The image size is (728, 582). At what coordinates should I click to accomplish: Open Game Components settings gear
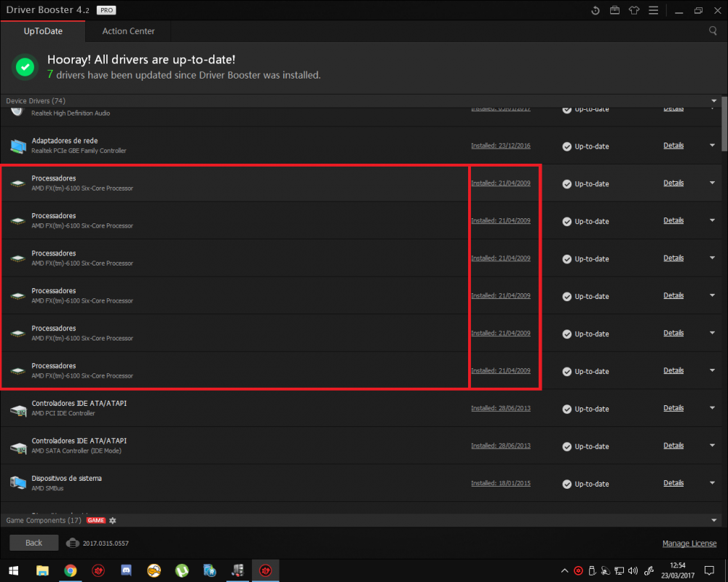pos(112,520)
